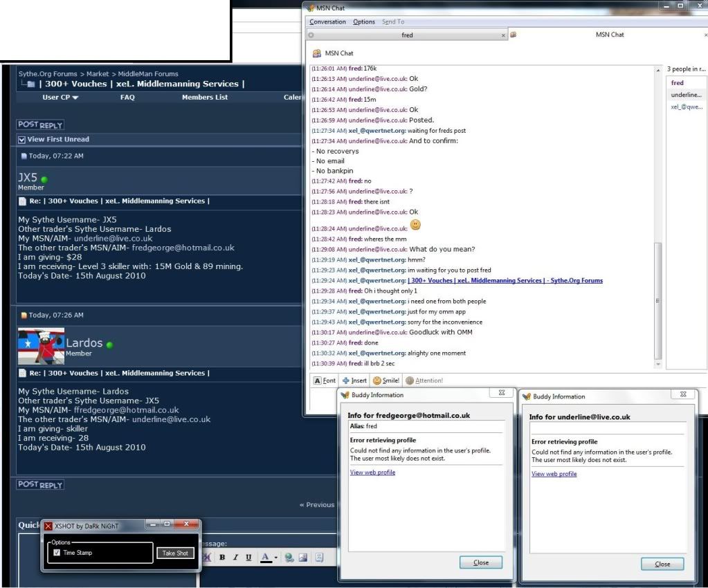
Task: Switch to the MSN Chat conversation tab
Action: point(609,35)
